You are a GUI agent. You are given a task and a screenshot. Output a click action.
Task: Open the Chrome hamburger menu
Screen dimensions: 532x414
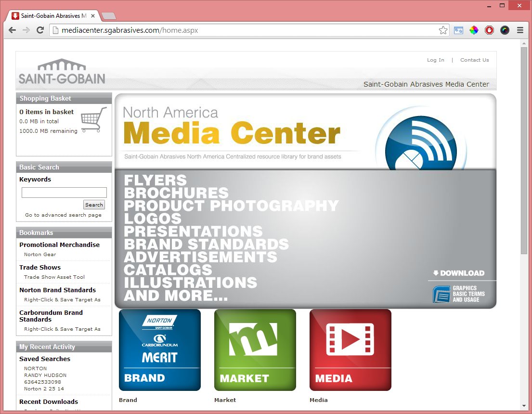pos(520,30)
